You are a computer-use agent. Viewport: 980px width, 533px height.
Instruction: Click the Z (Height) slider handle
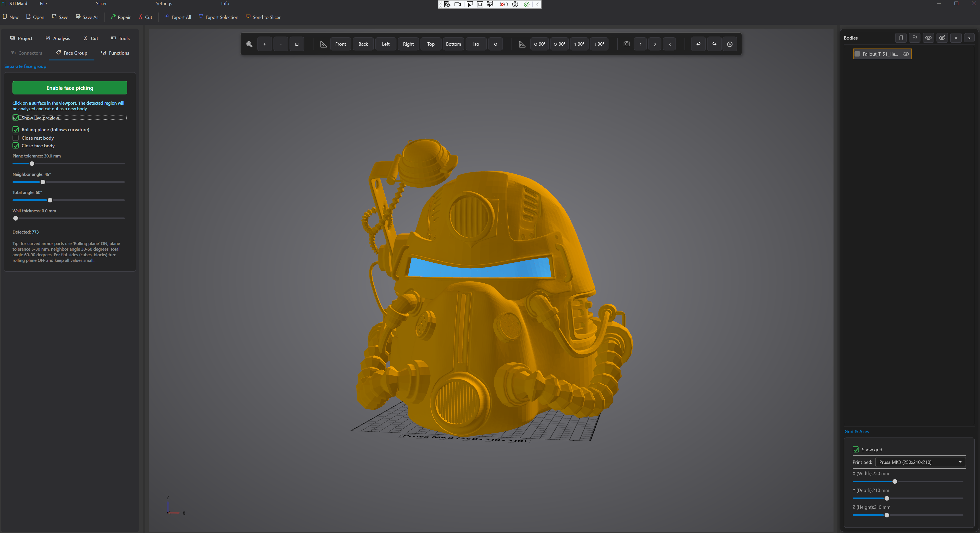point(887,515)
